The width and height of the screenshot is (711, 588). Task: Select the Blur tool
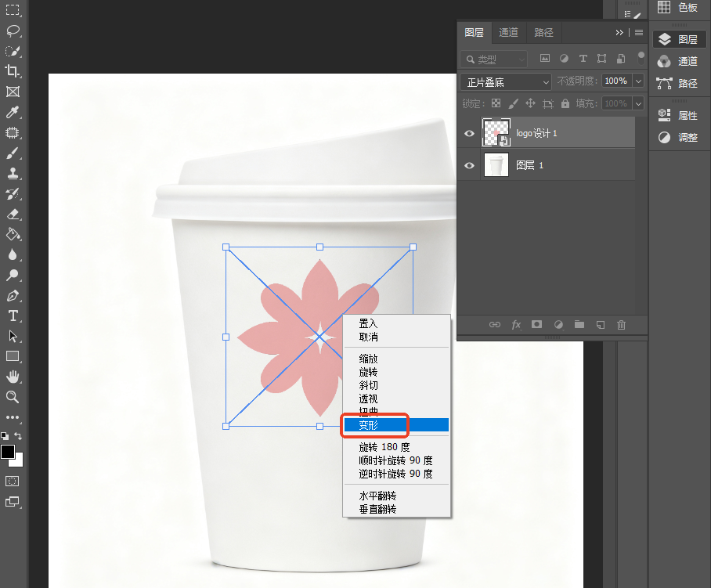pyautogui.click(x=13, y=254)
